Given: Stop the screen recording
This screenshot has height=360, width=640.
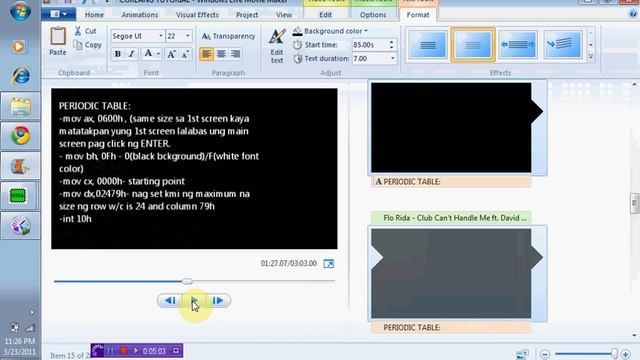Looking at the screenshot, I should [x=123, y=351].
